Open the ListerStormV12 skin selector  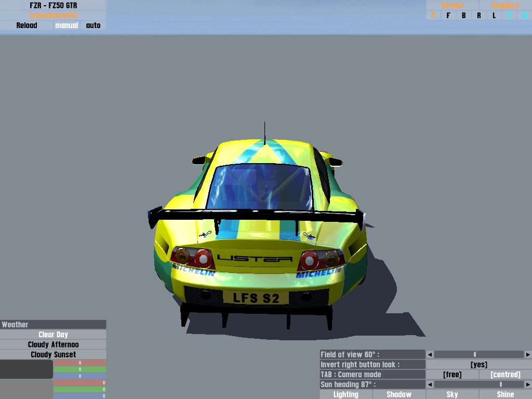(54, 15)
